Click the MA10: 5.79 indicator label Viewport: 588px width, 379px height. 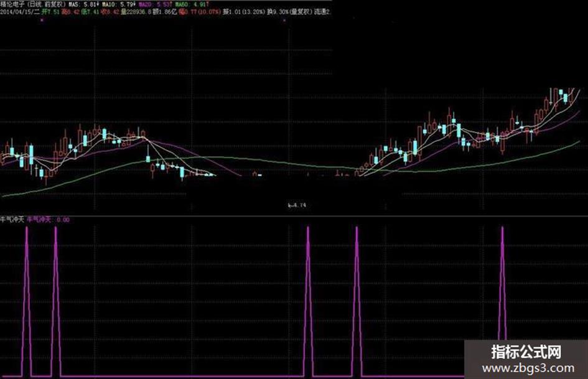point(118,4)
